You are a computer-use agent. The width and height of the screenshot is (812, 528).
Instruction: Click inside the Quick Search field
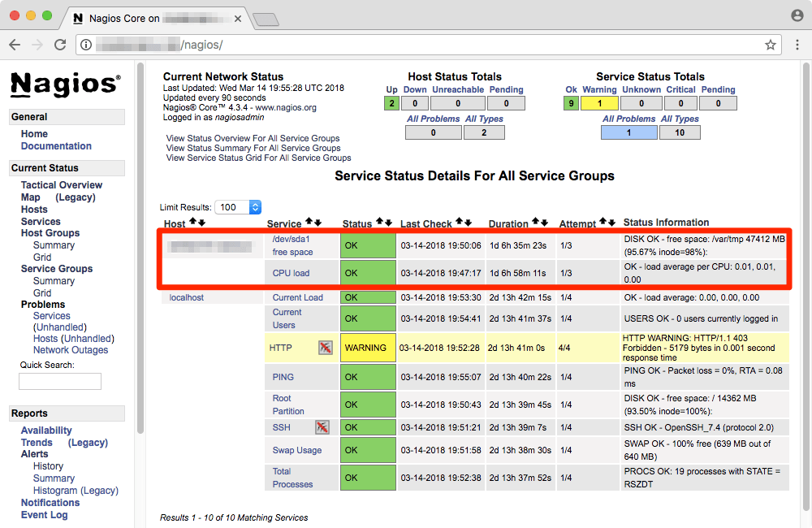click(59, 381)
